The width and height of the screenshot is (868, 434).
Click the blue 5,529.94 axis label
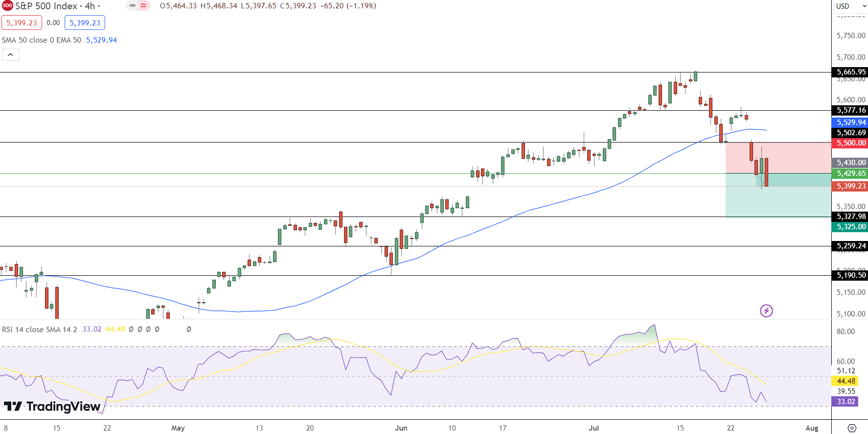[849, 122]
